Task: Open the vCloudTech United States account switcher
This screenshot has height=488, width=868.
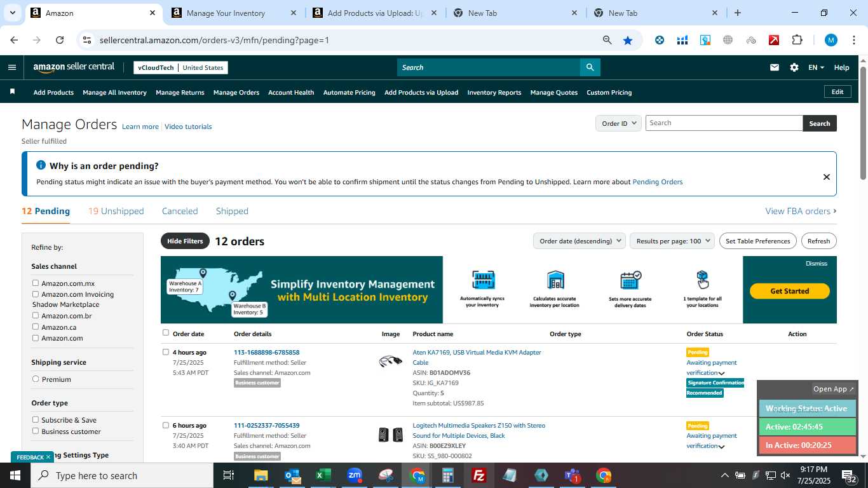Action: [180, 67]
